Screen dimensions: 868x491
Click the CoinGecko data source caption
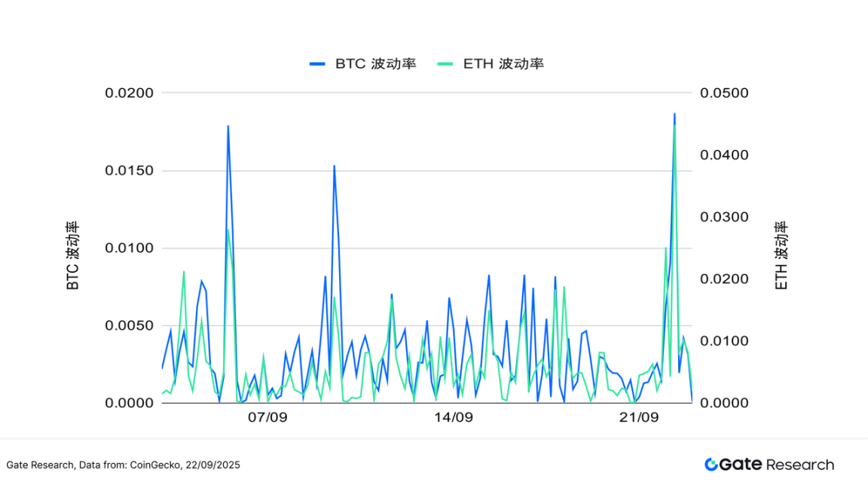coord(123,465)
